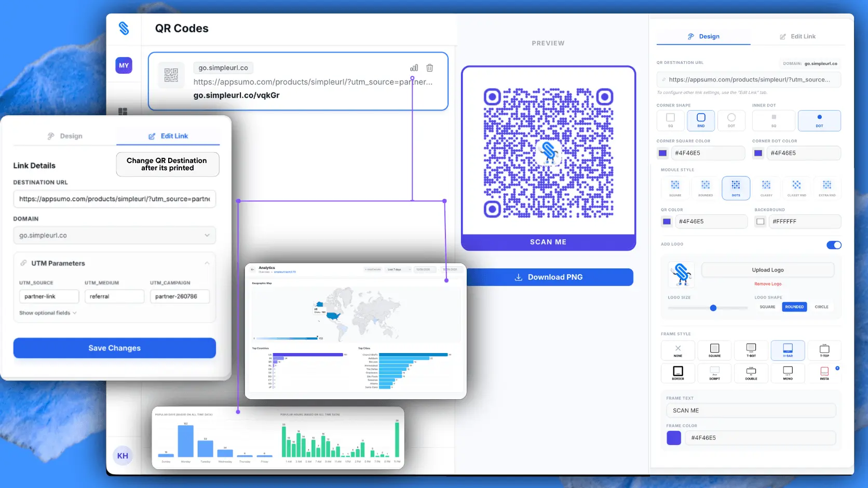Viewport: 868px width, 488px height.
Task: Open the frame color swatch
Action: (674, 438)
